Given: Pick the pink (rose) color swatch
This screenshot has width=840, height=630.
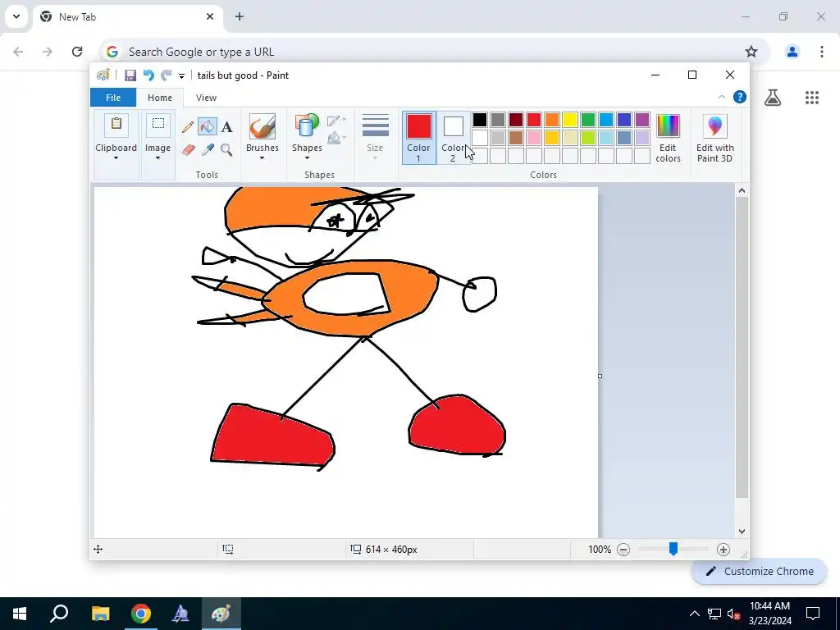Looking at the screenshot, I should 534,138.
